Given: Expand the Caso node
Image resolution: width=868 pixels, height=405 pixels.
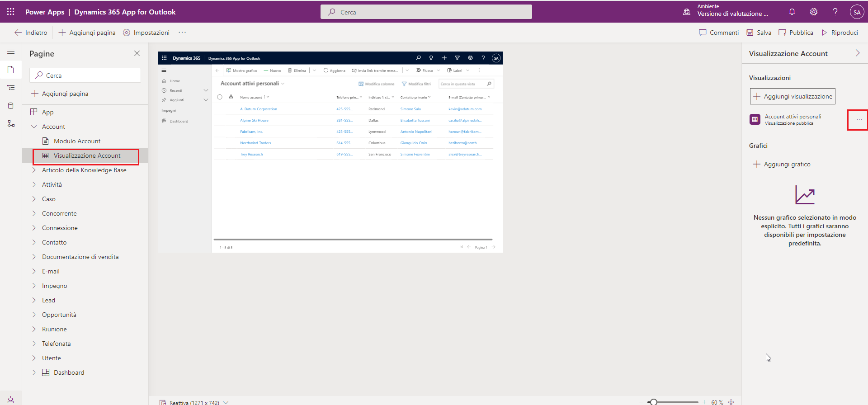Looking at the screenshot, I should 34,199.
